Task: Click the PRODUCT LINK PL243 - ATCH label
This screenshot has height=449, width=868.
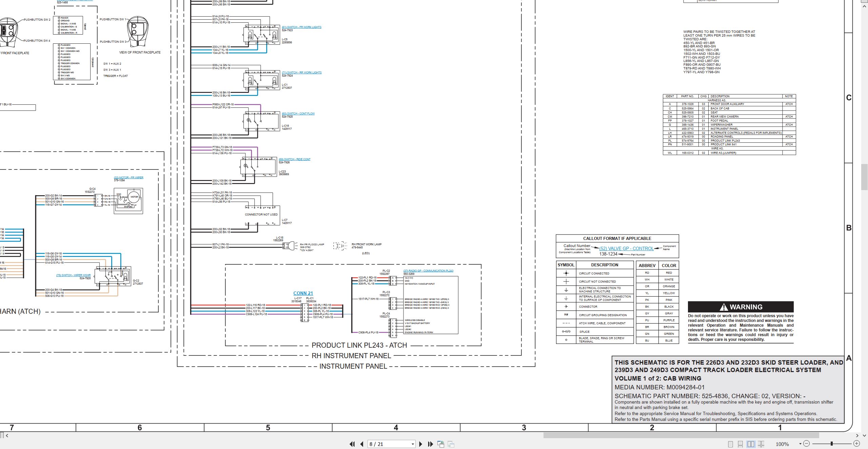Action: point(359,345)
